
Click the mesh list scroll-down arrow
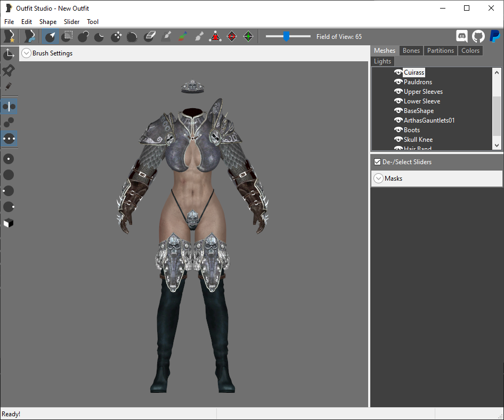click(497, 146)
